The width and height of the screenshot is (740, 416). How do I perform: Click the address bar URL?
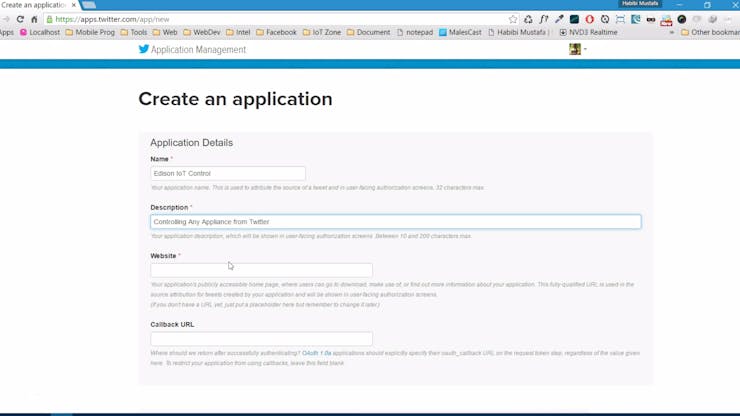click(112, 19)
